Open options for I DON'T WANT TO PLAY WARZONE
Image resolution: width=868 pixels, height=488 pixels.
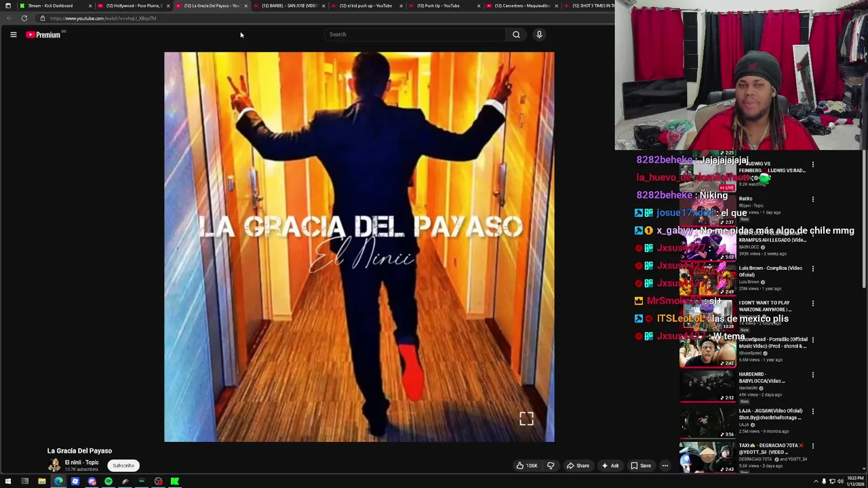pyautogui.click(x=813, y=304)
